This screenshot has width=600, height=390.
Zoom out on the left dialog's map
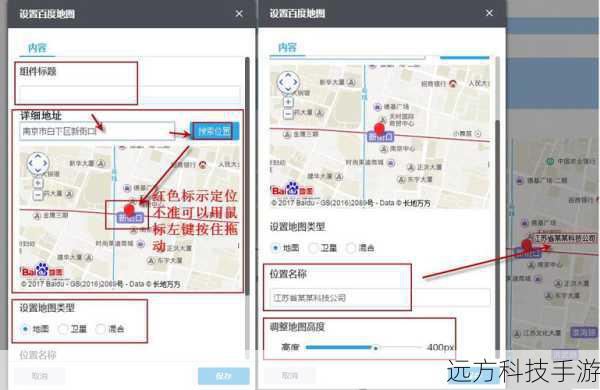coord(38,195)
